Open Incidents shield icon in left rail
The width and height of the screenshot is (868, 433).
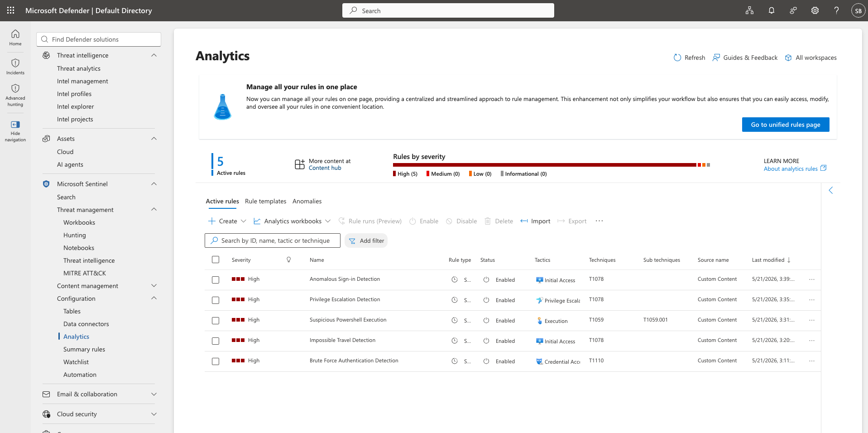[x=15, y=63]
